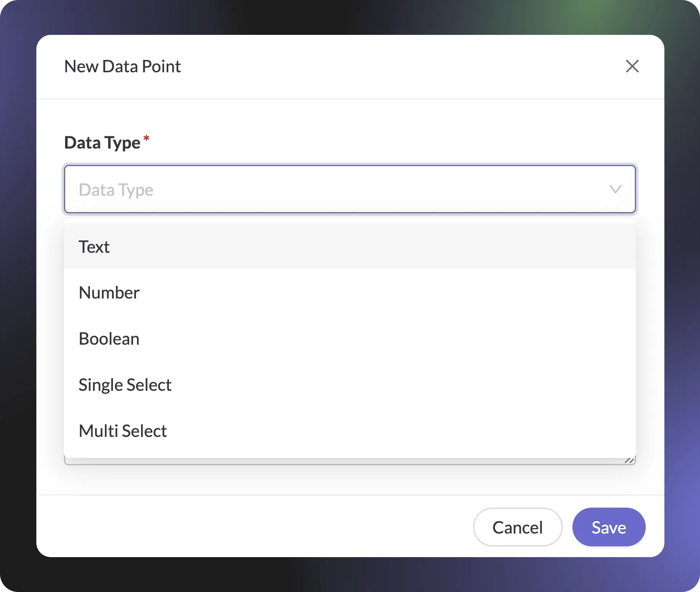Save the new data point
Image resolution: width=700 pixels, height=592 pixels.
608,527
